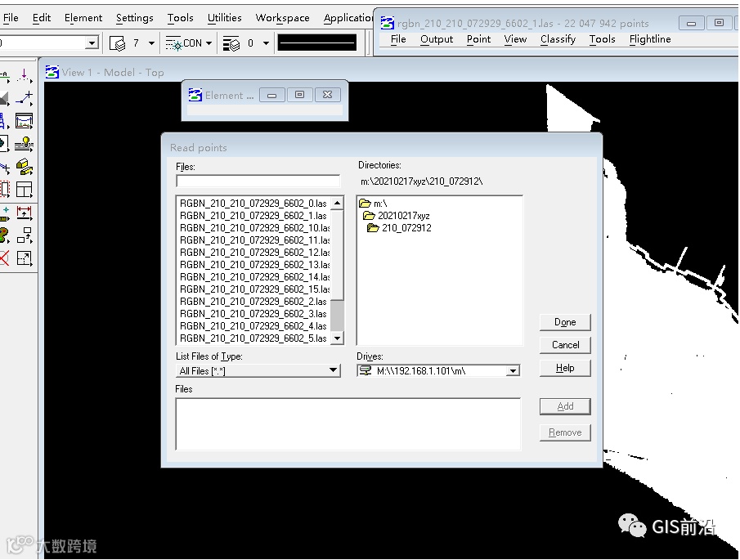
Task: Open TerraScan window Point menu
Action: (478, 39)
